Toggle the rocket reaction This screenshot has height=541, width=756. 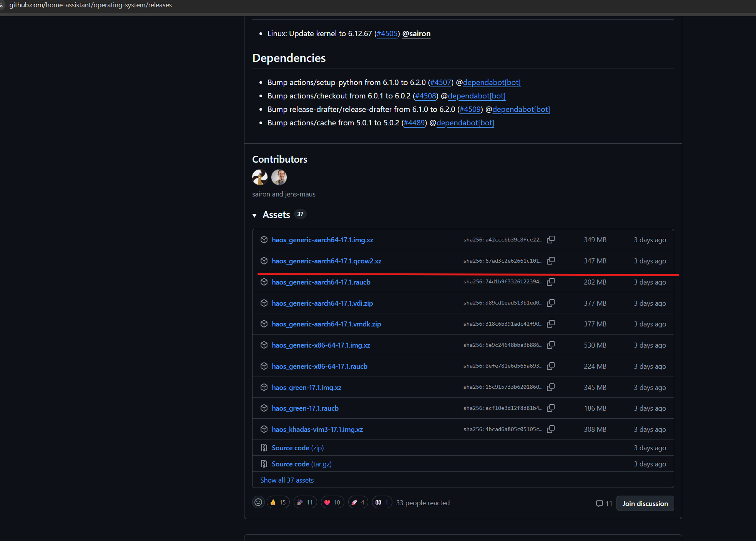tap(358, 503)
